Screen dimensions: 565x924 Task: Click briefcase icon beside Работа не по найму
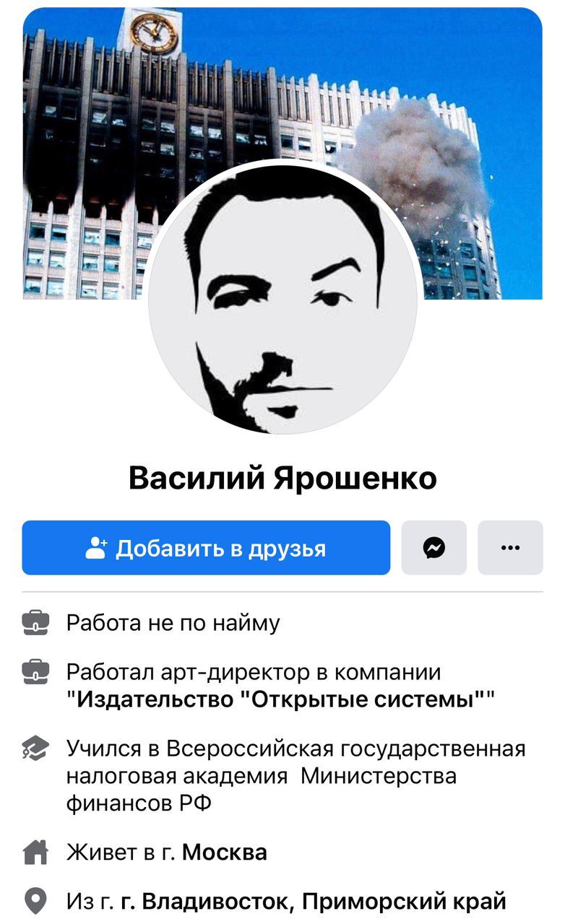(x=35, y=622)
